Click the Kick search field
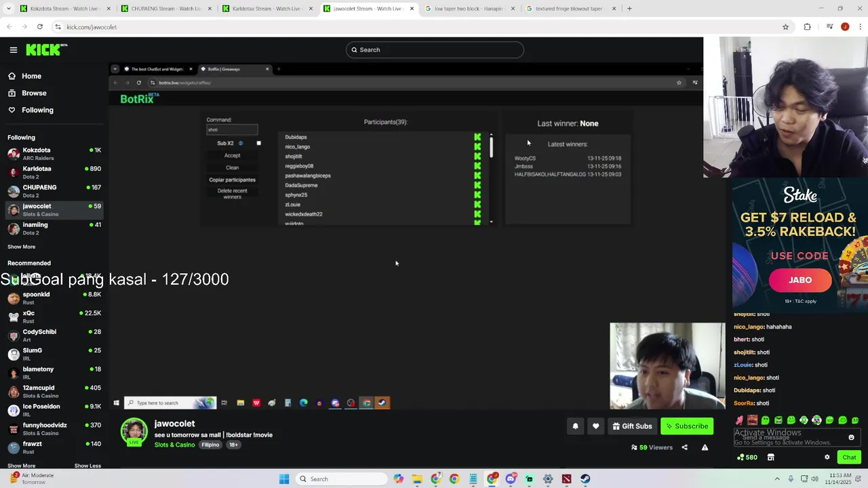The image size is (868, 488). tap(435, 49)
